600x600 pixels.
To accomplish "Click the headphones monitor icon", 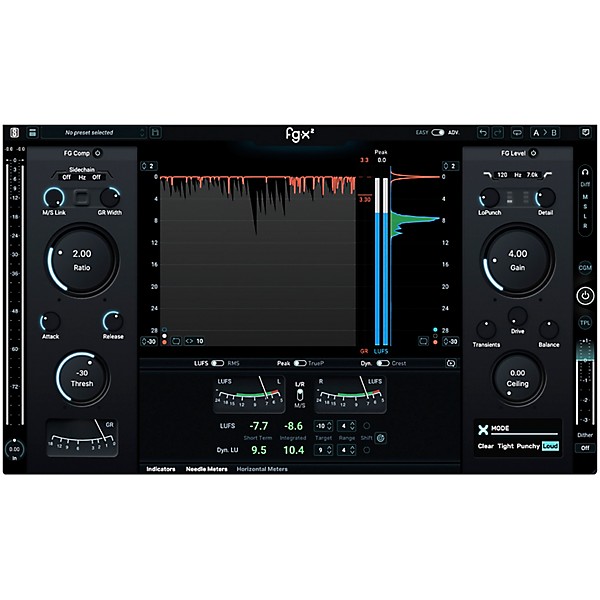I will pos(585,173).
